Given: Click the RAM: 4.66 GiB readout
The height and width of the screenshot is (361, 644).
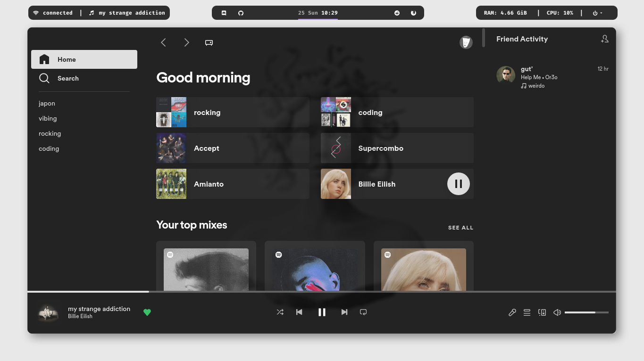Looking at the screenshot, I should (505, 13).
